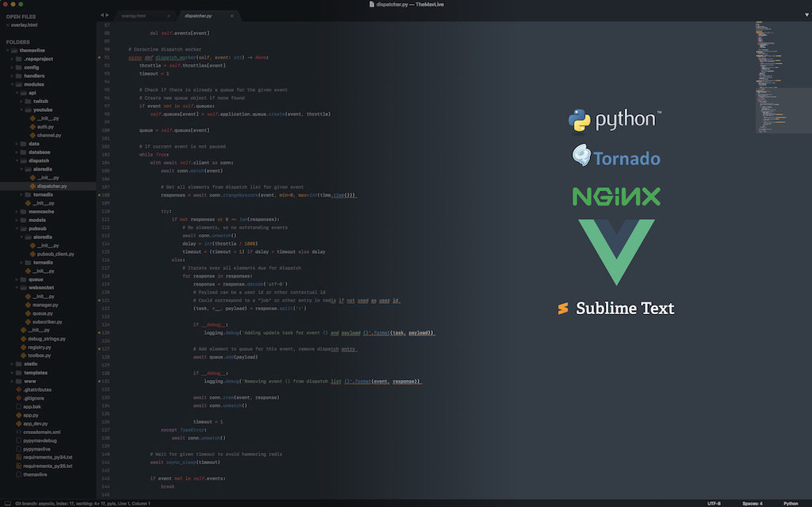Collapse the themavlive root folder
Screen dimensions: 812x507
coord(8,51)
